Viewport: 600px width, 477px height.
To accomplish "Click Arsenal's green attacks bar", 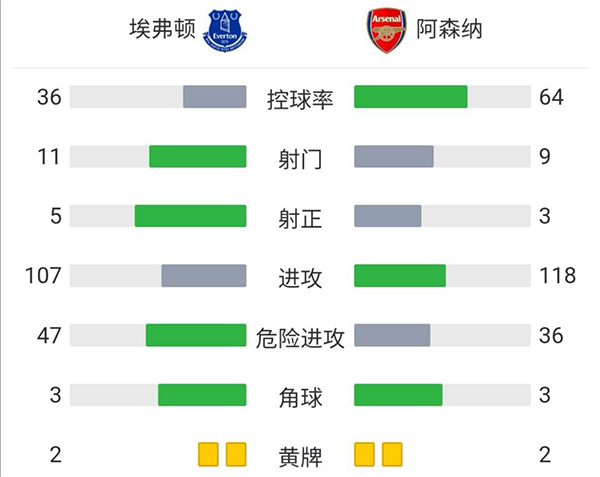I will (x=400, y=276).
